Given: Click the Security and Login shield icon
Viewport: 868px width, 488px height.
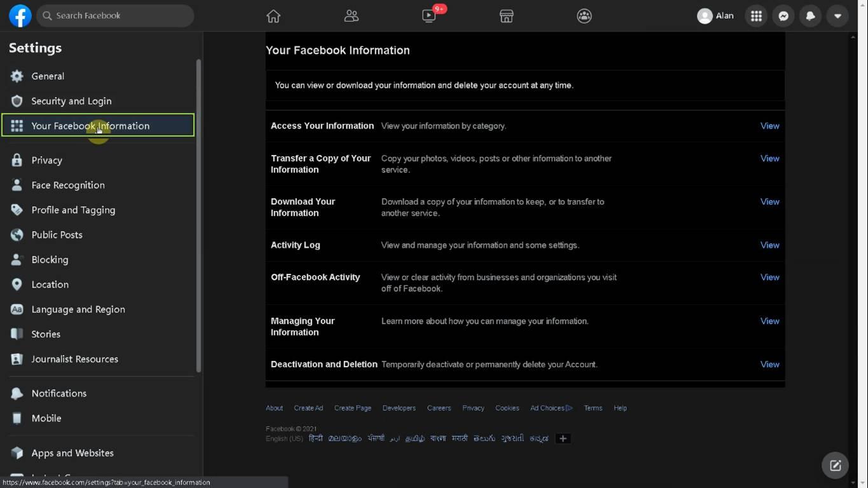Looking at the screenshot, I should pos(17,101).
